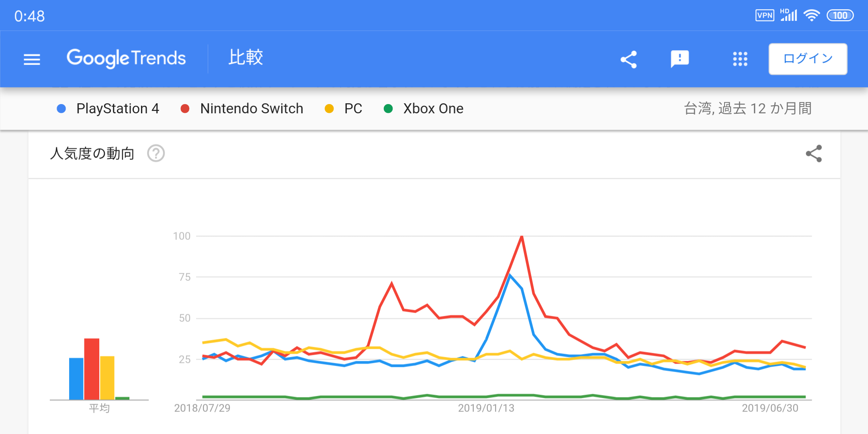The width and height of the screenshot is (868, 434).
Task: Click the Google Trends logo
Action: click(x=126, y=59)
